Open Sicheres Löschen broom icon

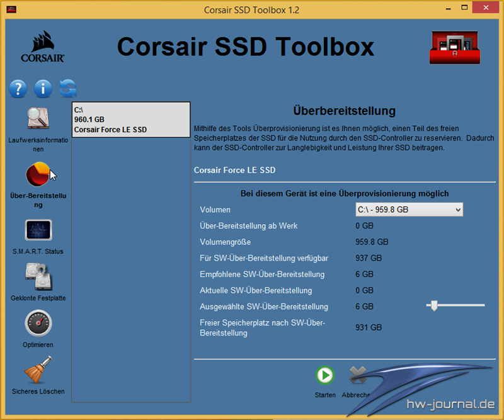[x=38, y=370]
